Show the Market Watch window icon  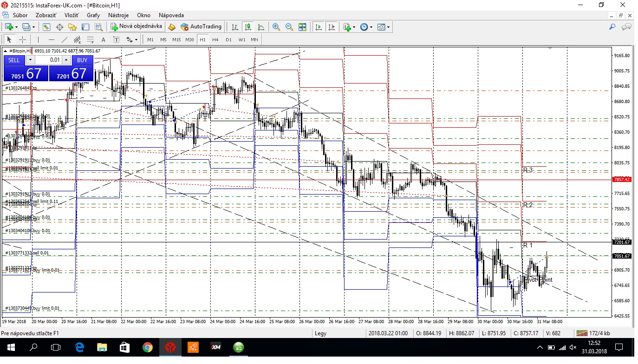pyautogui.click(x=46, y=27)
